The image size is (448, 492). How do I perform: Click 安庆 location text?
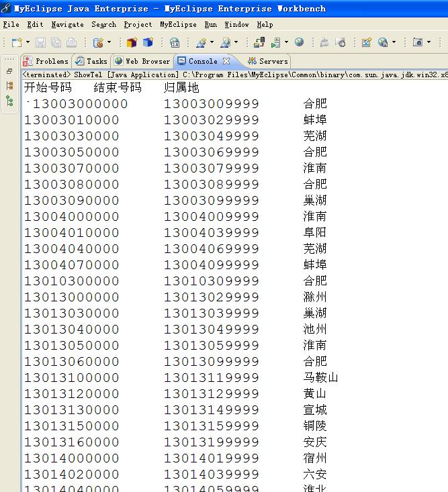click(x=315, y=442)
